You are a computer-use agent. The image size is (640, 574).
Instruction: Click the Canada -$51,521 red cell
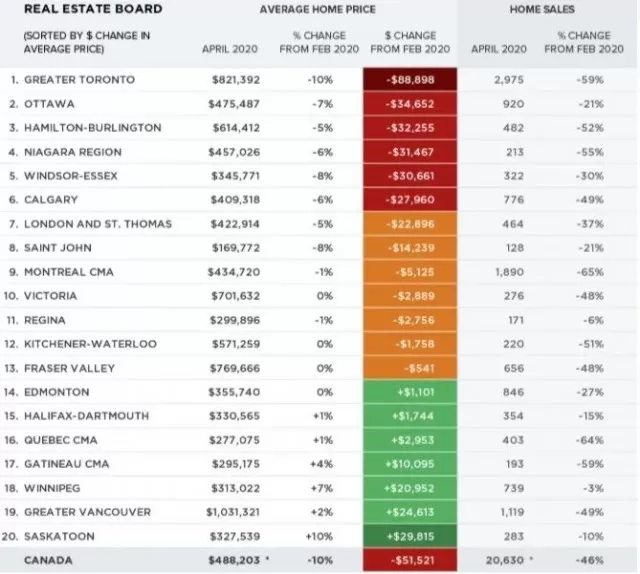[410, 560]
